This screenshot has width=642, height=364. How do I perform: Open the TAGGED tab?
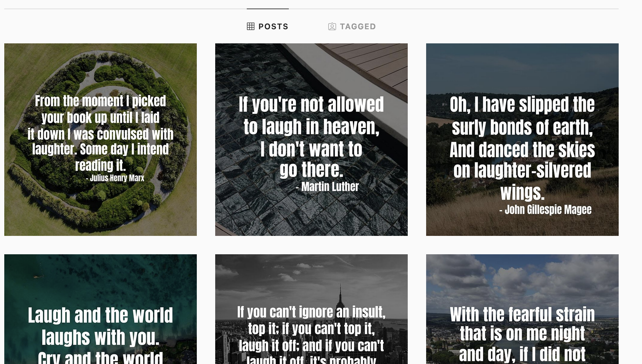click(352, 27)
